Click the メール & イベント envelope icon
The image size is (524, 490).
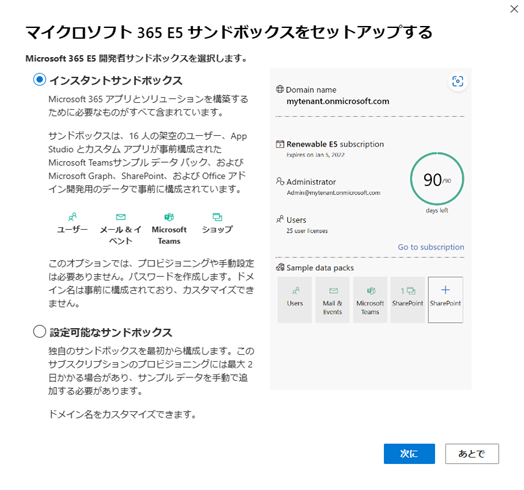pos(121,217)
